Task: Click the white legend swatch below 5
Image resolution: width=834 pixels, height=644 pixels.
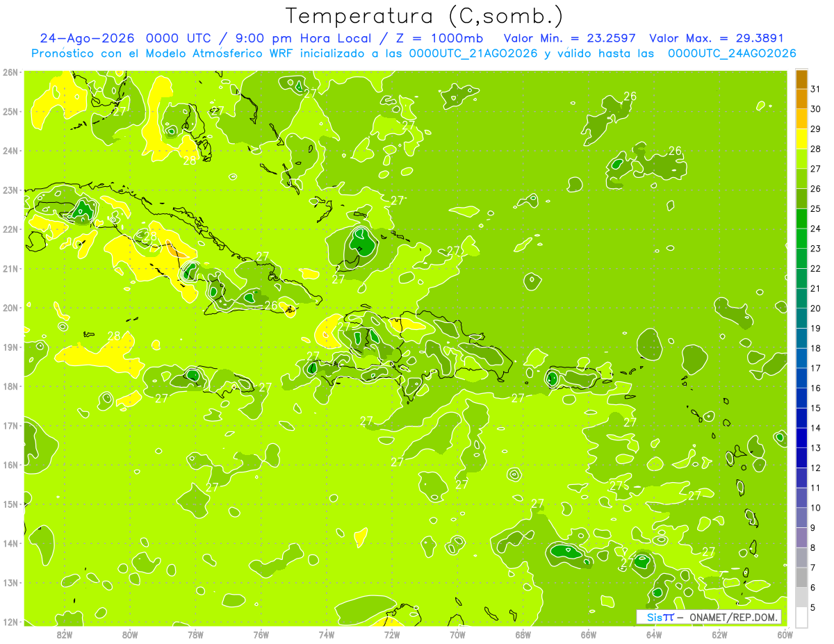Action: pos(801,616)
